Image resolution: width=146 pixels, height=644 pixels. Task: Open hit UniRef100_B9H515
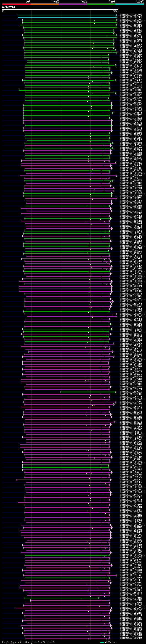(131, 392)
